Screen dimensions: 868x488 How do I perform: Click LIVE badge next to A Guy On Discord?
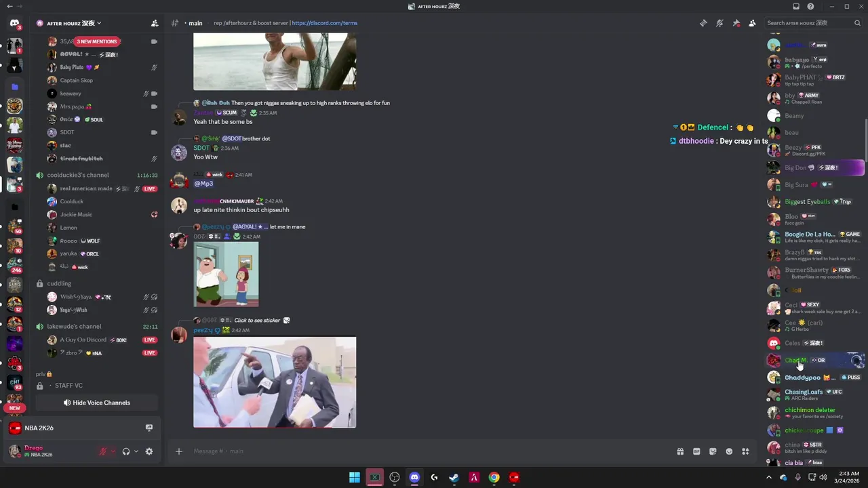[x=150, y=340]
